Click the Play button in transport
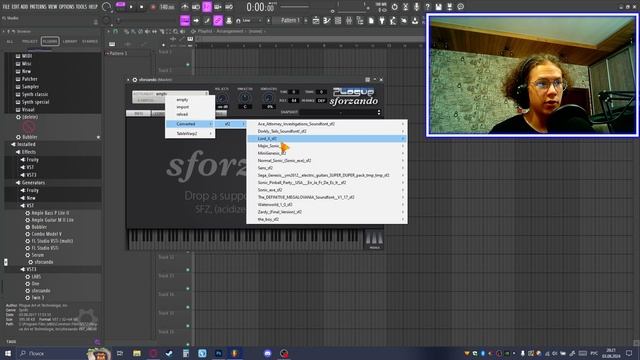The height and width of the screenshot is (360, 640). [x=131, y=7]
